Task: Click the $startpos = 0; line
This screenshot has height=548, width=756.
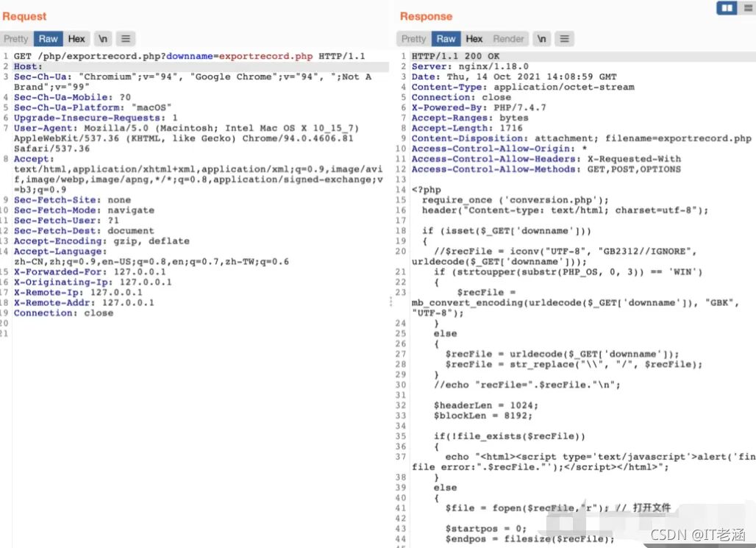Action: pyautogui.click(x=486, y=529)
